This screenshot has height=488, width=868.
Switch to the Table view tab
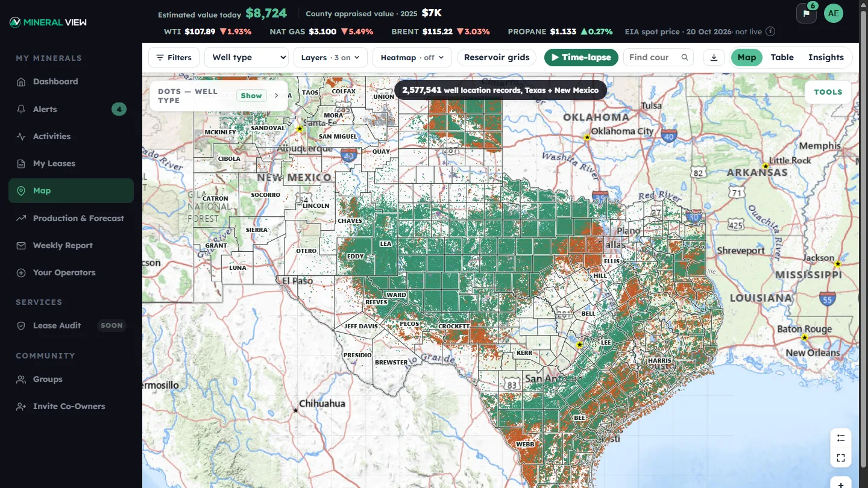pyautogui.click(x=782, y=57)
